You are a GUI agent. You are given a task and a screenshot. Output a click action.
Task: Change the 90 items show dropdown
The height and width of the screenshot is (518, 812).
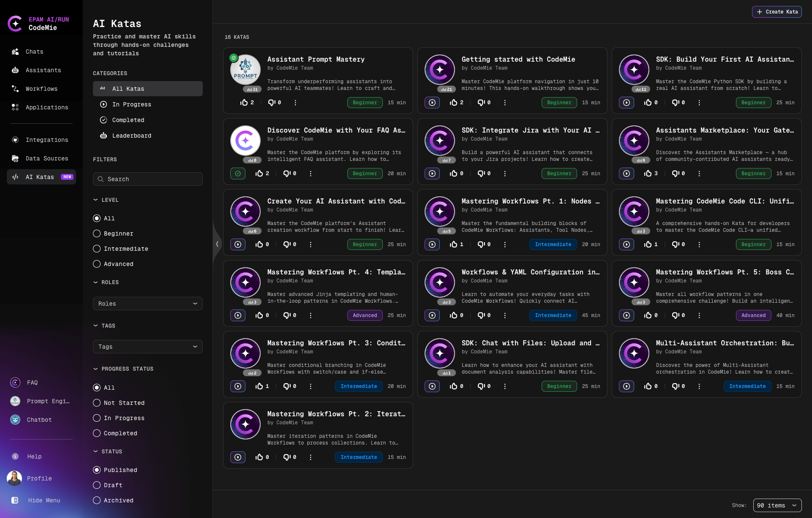pos(777,505)
